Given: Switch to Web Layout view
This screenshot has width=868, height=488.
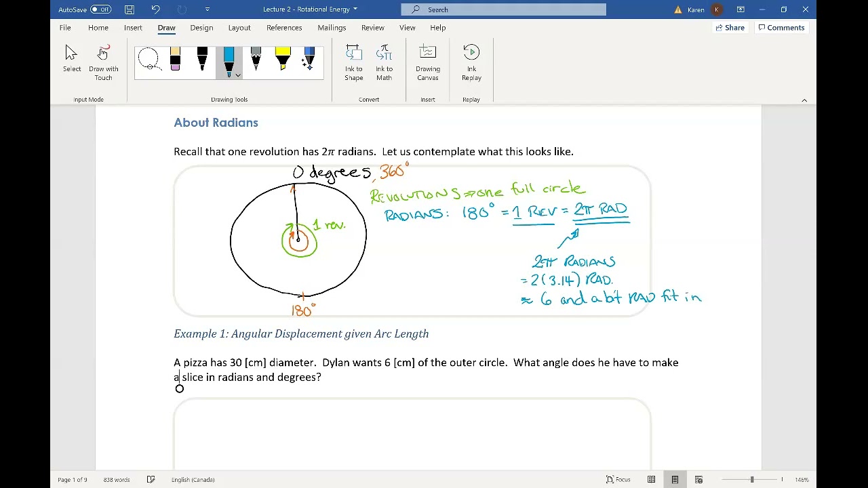Looking at the screenshot, I should click(698, 480).
